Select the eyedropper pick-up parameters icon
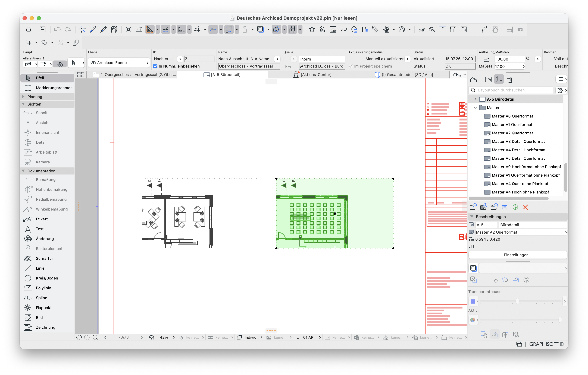This screenshot has height=375, width=588. coord(93,30)
